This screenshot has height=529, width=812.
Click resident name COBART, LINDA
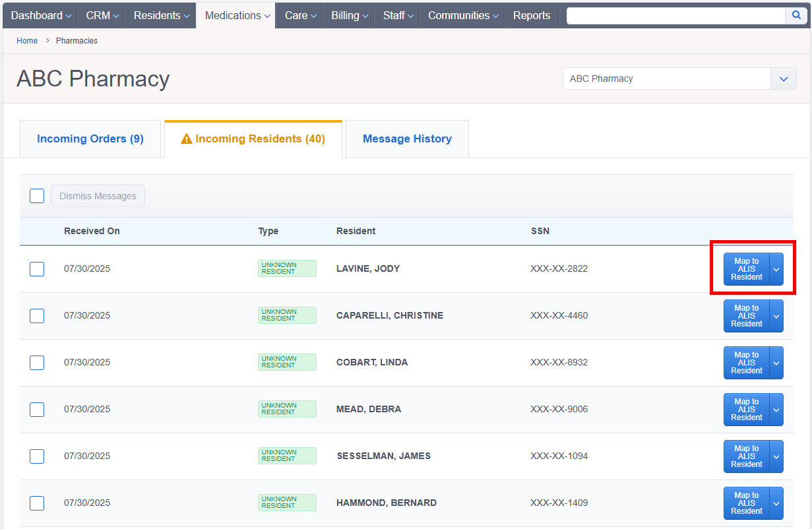pyautogui.click(x=372, y=362)
